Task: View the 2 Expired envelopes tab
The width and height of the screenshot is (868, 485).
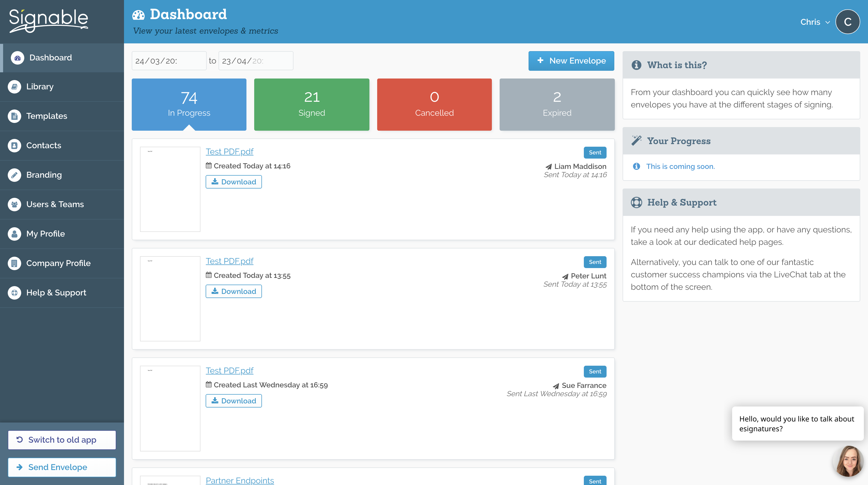Action: pos(557,104)
